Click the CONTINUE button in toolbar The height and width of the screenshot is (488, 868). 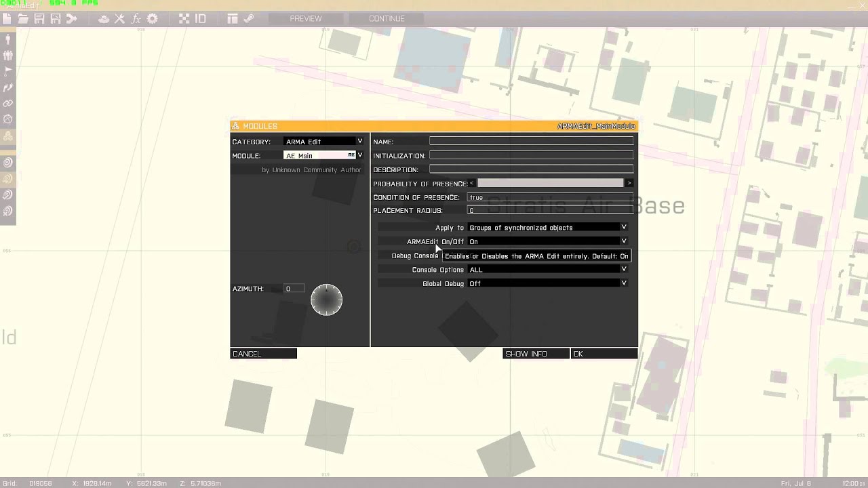387,19
